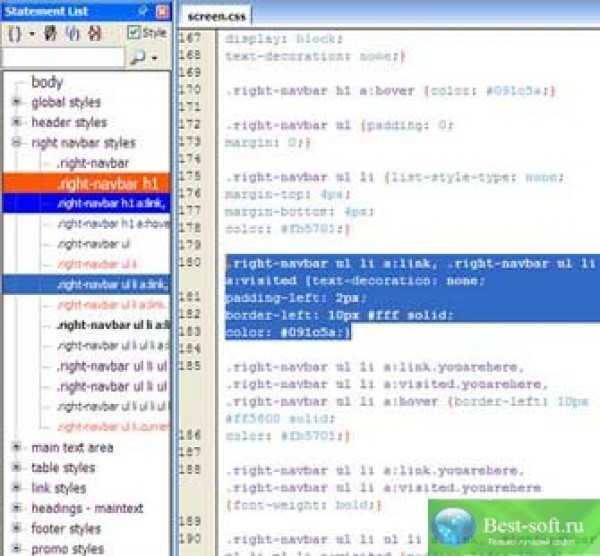Click the 'text-decoration: none;}' line 168
The height and width of the screenshot is (556, 600).
point(315,56)
